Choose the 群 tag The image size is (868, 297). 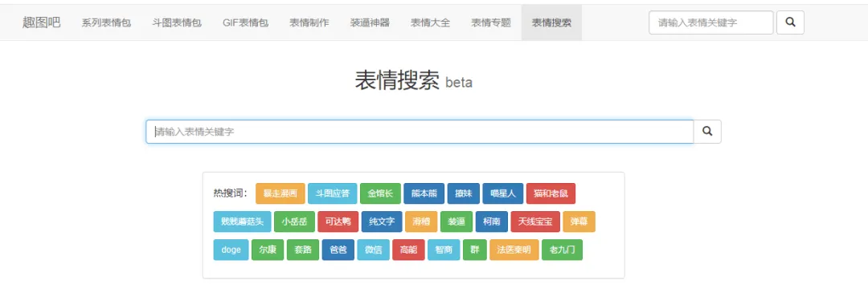pos(474,250)
